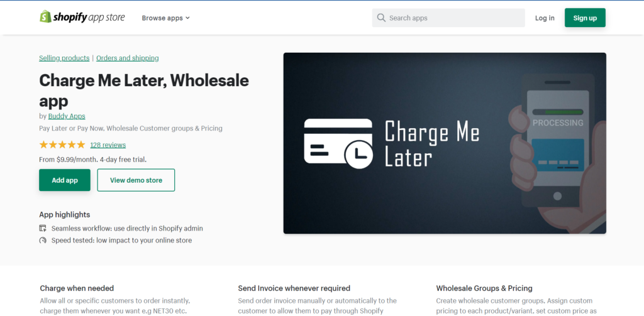Open the Selling products category link

[64, 58]
